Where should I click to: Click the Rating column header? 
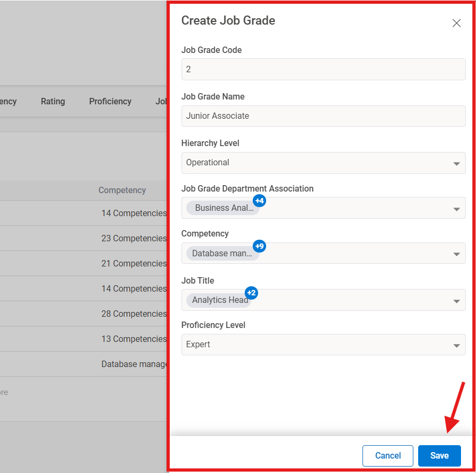[52, 101]
